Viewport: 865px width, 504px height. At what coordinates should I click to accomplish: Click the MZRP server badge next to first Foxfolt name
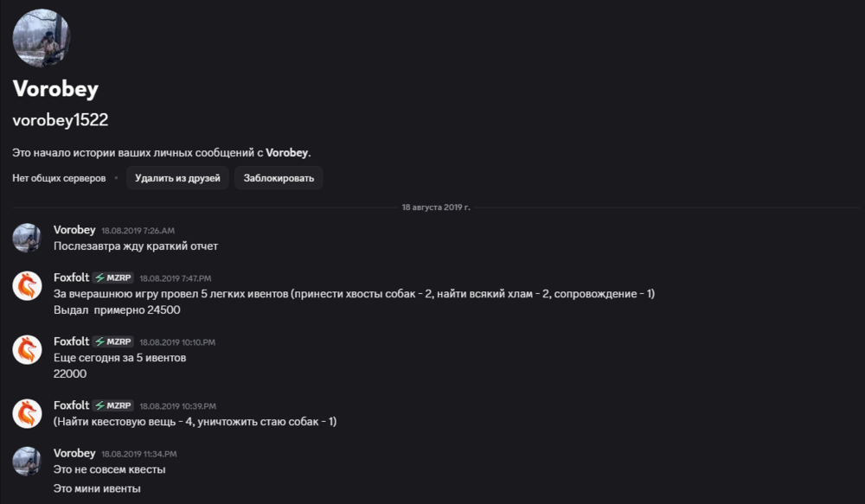[x=112, y=278]
